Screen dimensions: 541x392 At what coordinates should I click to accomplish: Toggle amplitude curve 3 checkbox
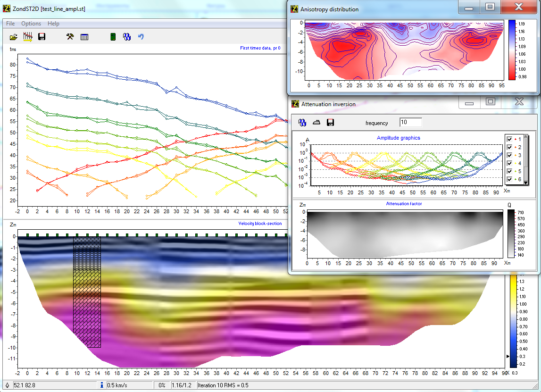[509, 156]
